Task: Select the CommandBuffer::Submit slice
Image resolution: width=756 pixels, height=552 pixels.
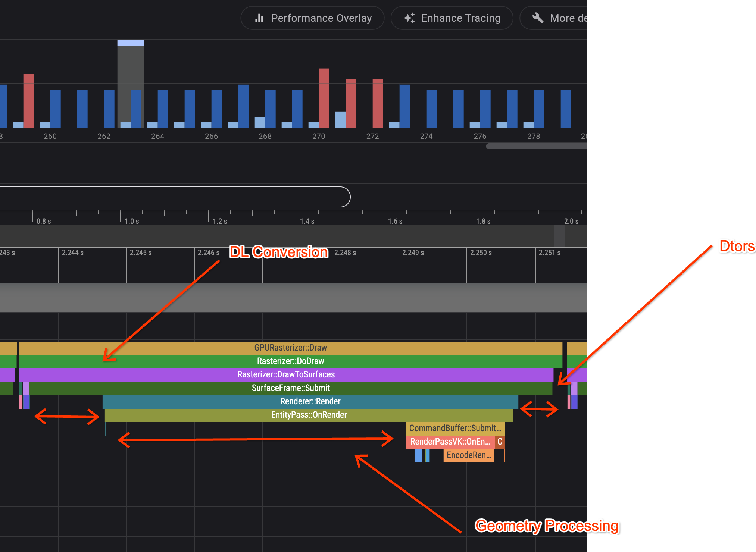Action: point(454,428)
